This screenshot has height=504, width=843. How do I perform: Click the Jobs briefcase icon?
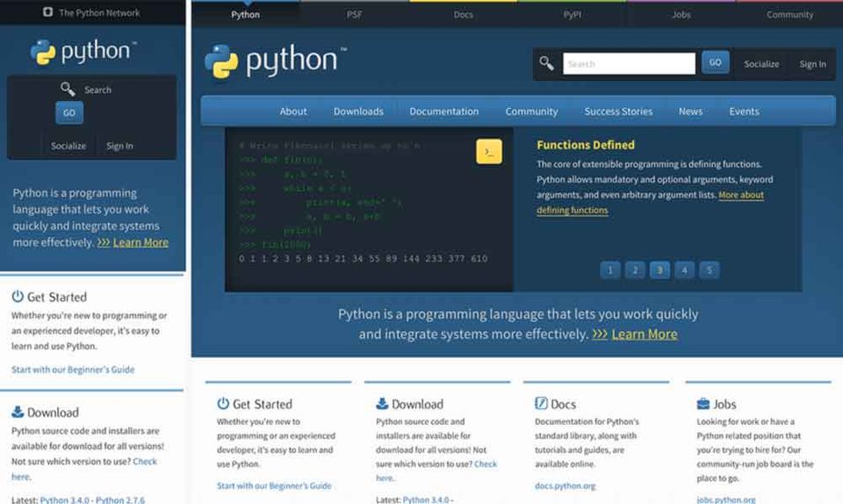(x=703, y=404)
